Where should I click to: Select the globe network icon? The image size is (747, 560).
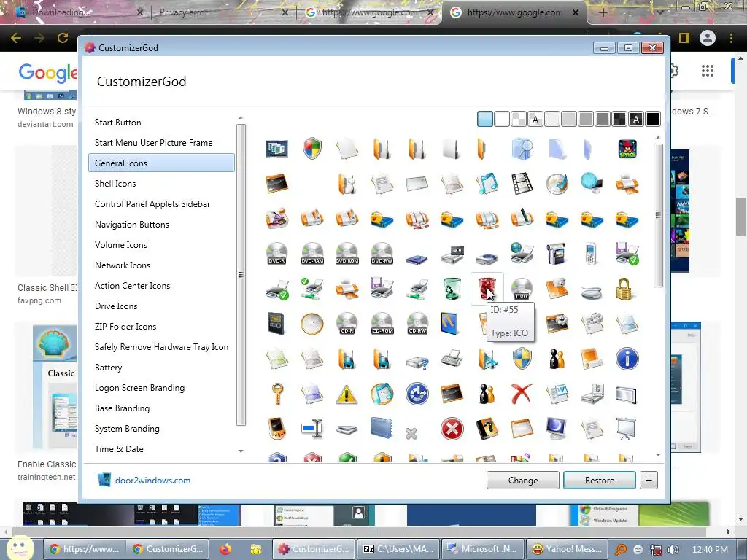(x=592, y=184)
